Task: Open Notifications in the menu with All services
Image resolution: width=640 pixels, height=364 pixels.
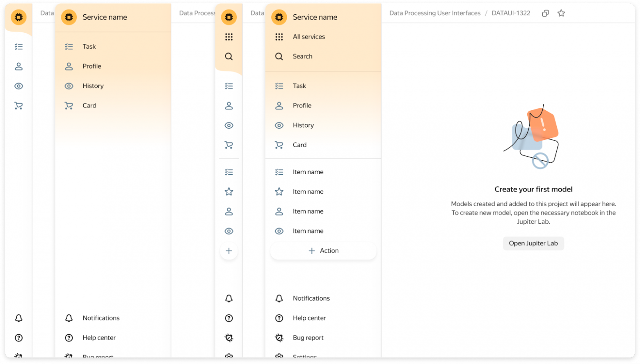Action: click(x=323, y=298)
